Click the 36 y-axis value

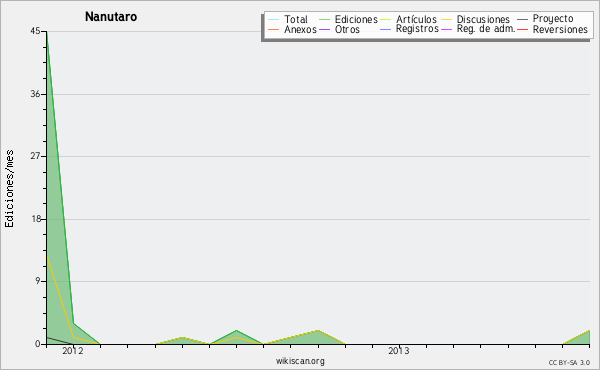(x=35, y=94)
